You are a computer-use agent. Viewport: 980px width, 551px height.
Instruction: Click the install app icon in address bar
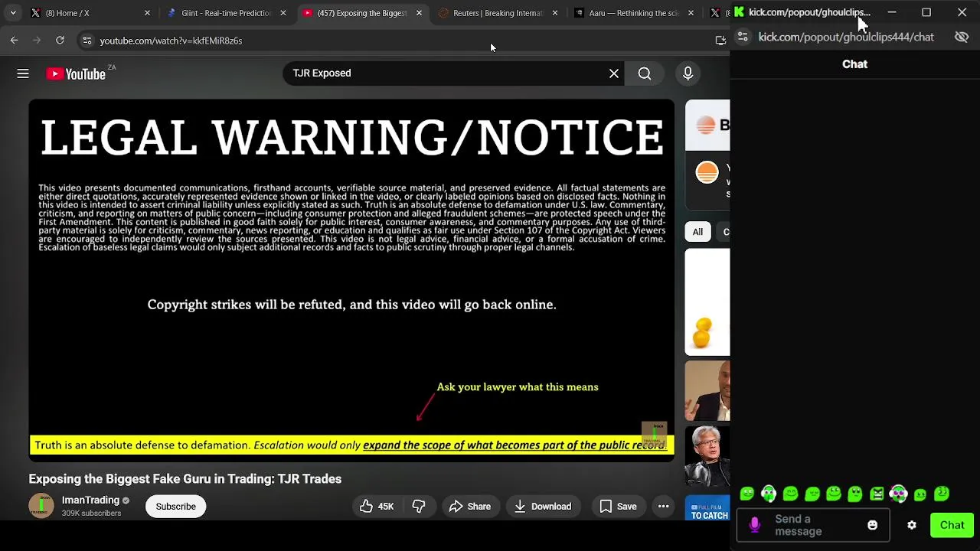click(x=720, y=41)
